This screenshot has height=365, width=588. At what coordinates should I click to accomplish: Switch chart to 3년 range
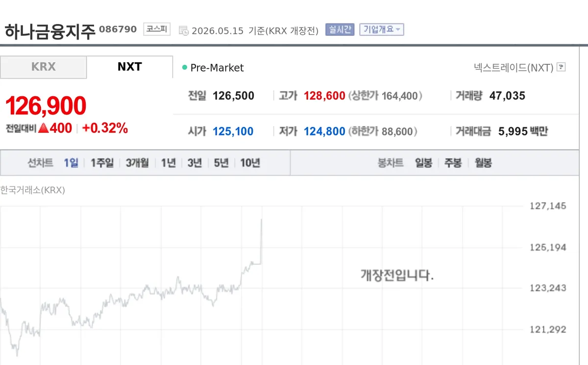point(195,163)
